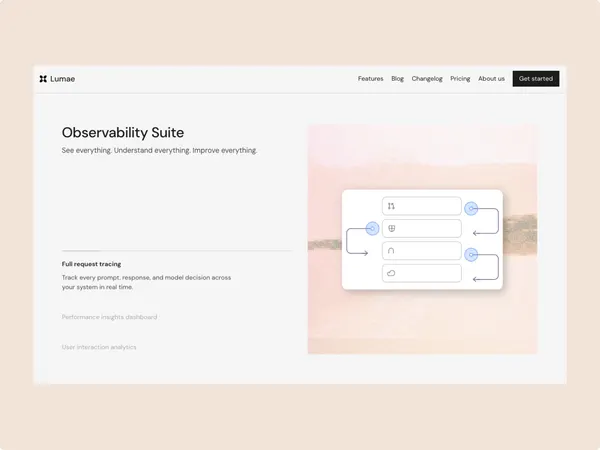
Task: Click the Get started button
Action: [536, 78]
